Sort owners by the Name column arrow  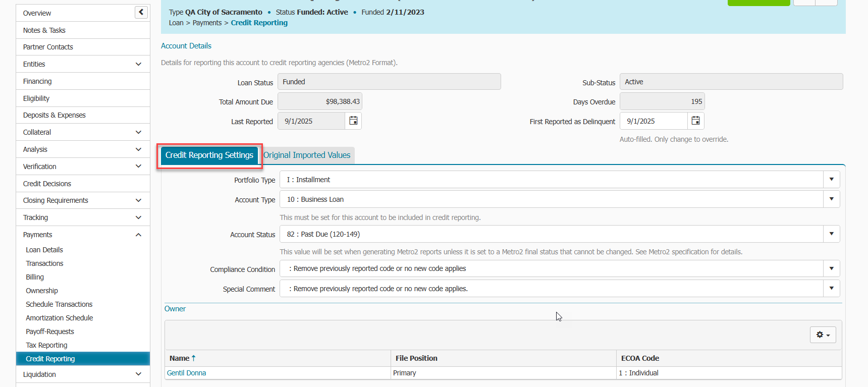193,358
